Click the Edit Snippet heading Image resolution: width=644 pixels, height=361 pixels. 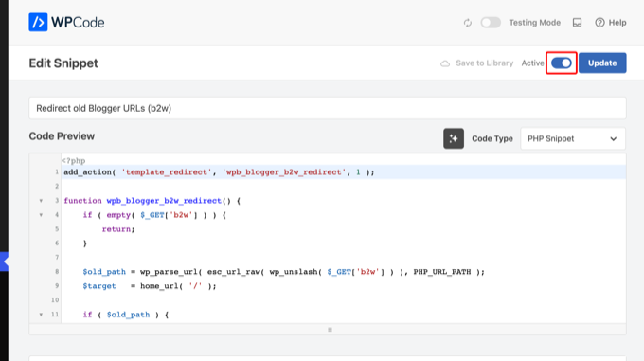tap(63, 63)
